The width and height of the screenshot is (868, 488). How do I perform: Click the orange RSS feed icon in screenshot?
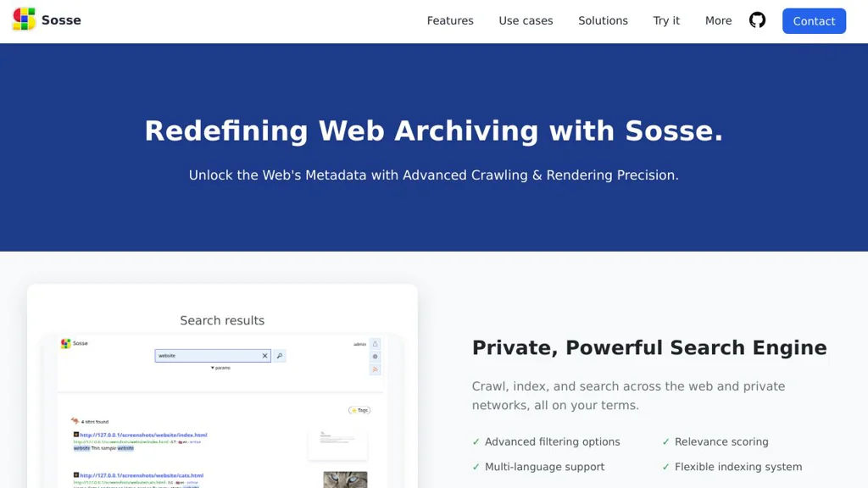pos(375,369)
